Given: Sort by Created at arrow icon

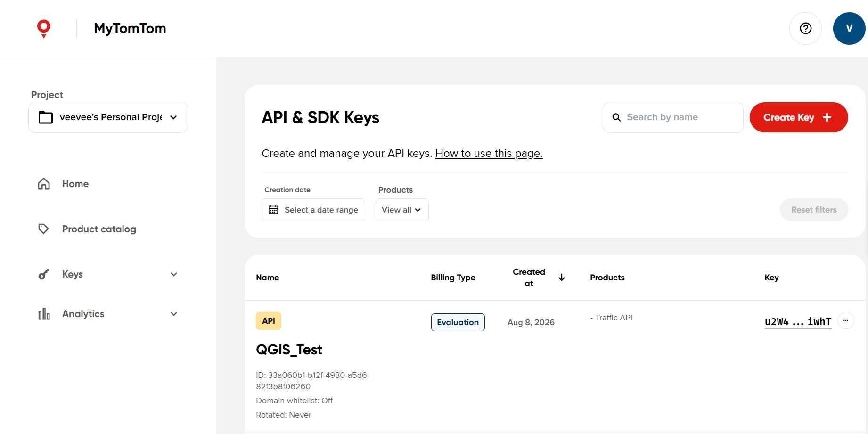Looking at the screenshot, I should [562, 278].
